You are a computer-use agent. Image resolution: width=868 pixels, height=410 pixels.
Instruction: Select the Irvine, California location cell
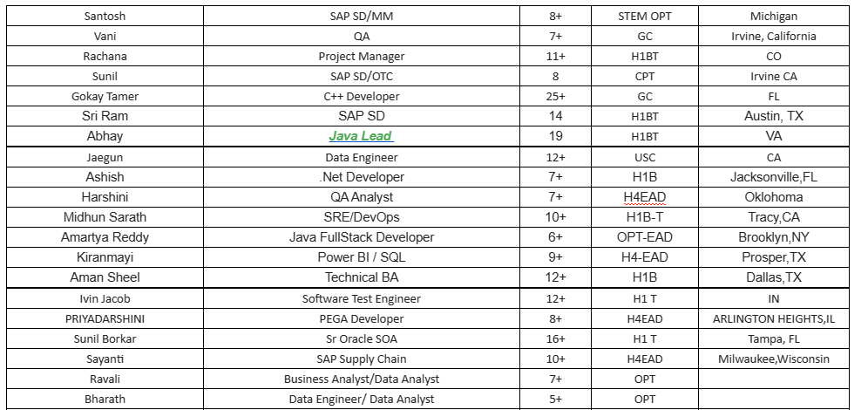773,36
